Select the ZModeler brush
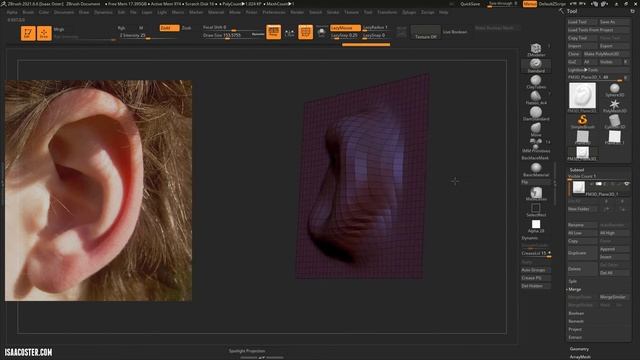Screen dimensions: 640x360 pyautogui.click(x=536, y=50)
